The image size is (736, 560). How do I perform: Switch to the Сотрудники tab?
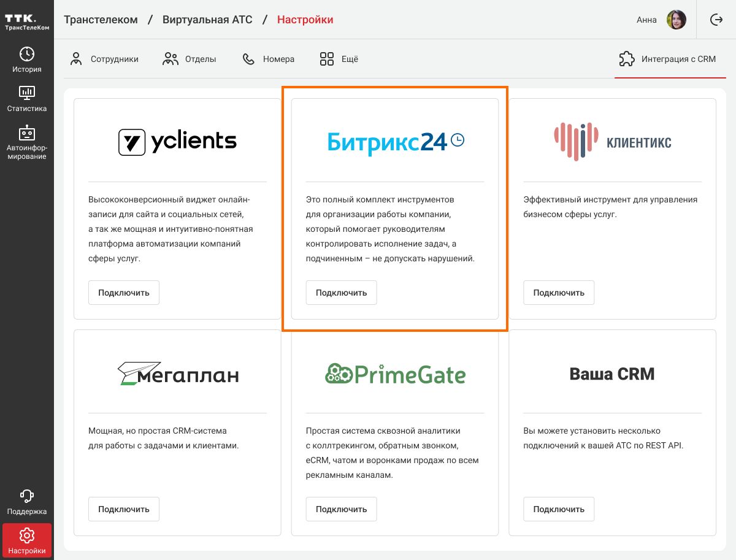pos(104,59)
